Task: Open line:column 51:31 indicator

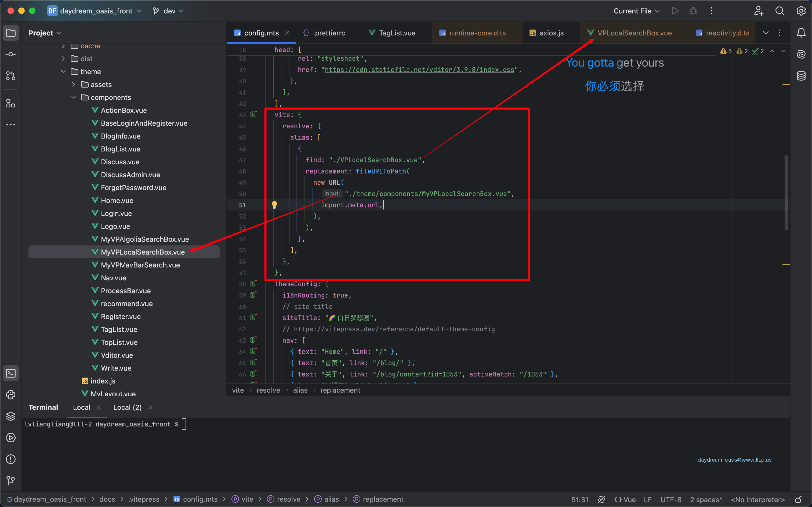Action: pos(580,499)
